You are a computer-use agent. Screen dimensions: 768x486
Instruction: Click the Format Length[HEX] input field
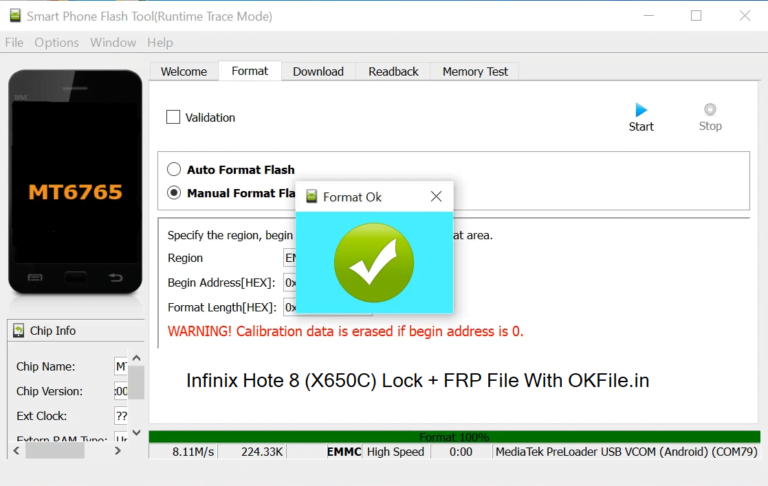click(x=290, y=307)
